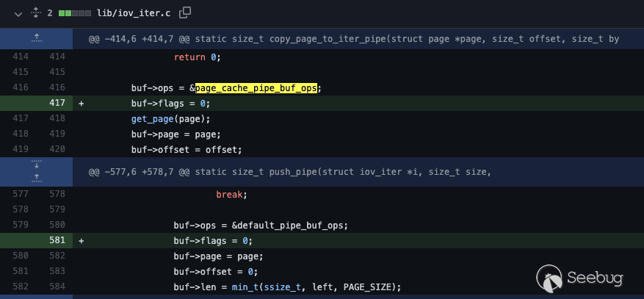Expand all lines of iov_iter.c diff

point(36,13)
